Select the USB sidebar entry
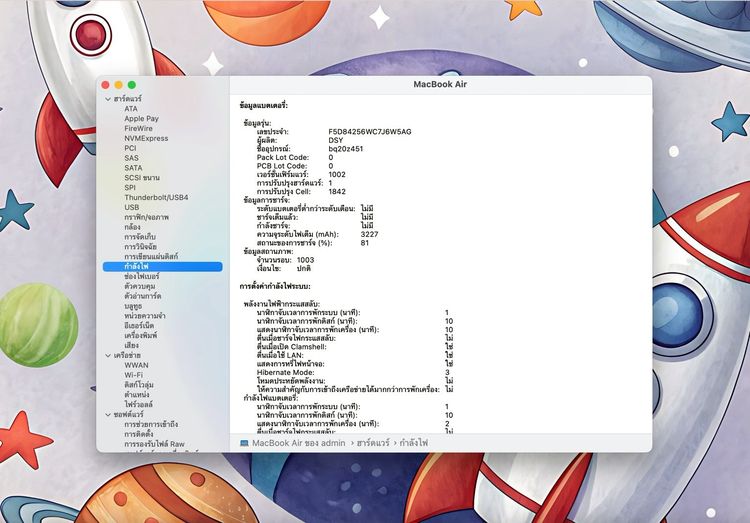Image resolution: width=750 pixels, height=523 pixels. (x=132, y=207)
